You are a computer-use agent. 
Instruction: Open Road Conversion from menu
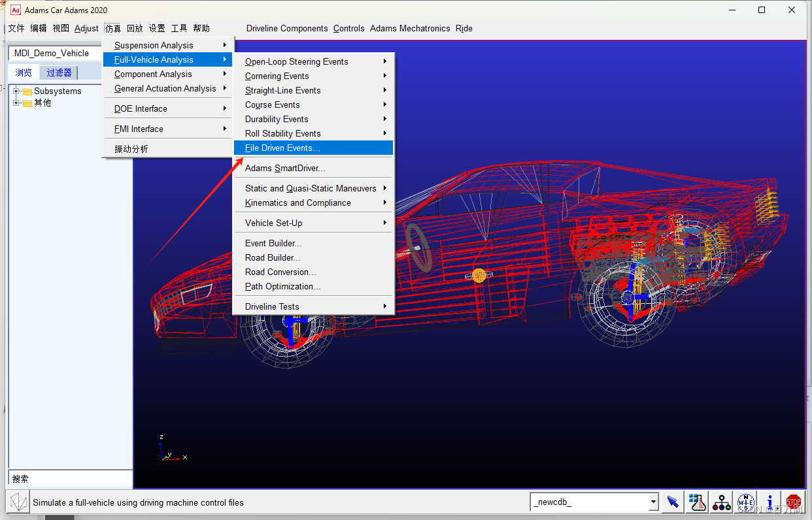click(x=314, y=272)
